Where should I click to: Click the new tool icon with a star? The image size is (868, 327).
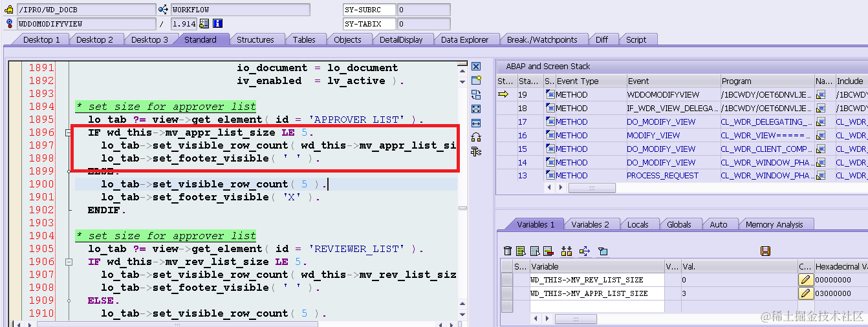click(476, 81)
